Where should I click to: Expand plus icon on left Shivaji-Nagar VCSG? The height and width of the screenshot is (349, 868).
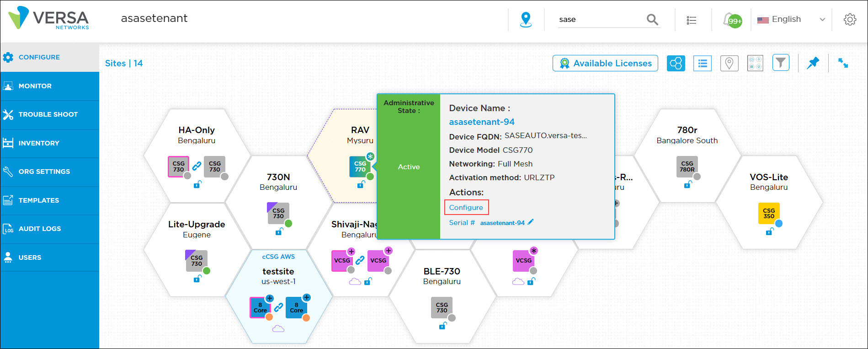click(351, 251)
